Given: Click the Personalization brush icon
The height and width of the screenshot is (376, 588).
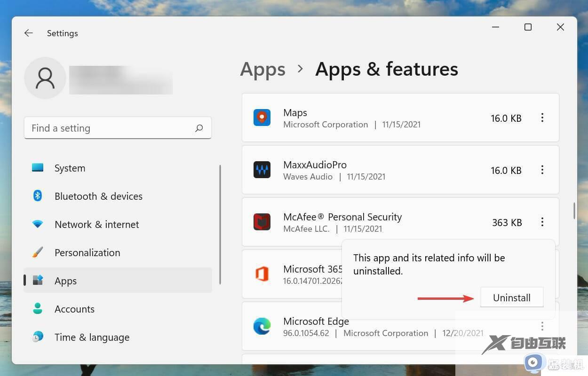Looking at the screenshot, I should (38, 252).
